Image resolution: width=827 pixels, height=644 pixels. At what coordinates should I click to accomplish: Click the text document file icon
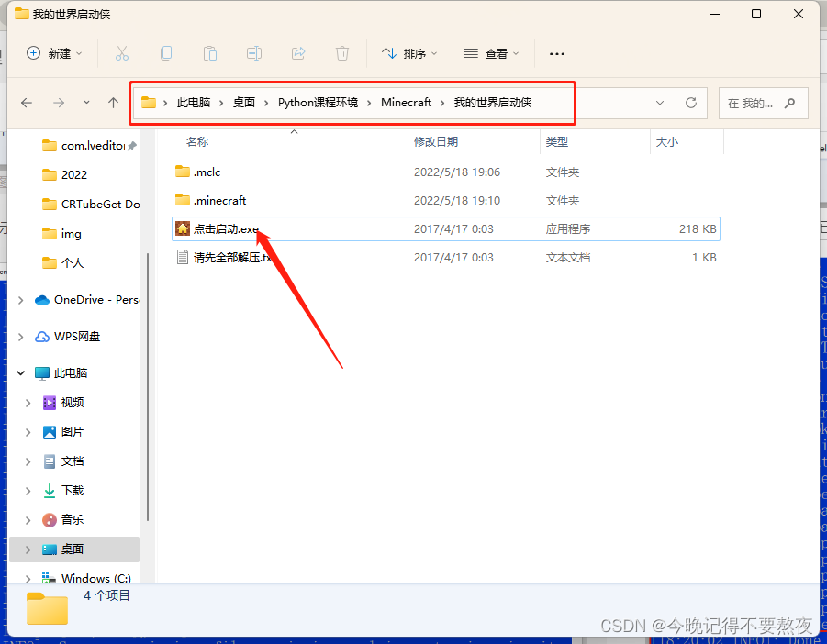pyautogui.click(x=183, y=257)
